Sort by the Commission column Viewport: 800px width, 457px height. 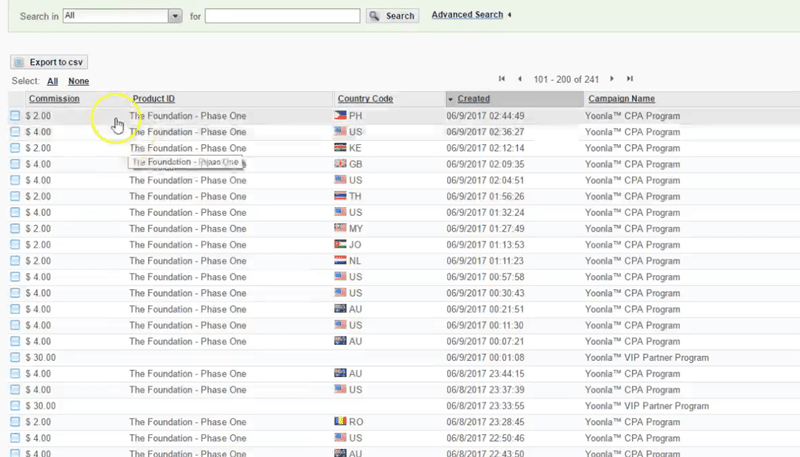54,98
